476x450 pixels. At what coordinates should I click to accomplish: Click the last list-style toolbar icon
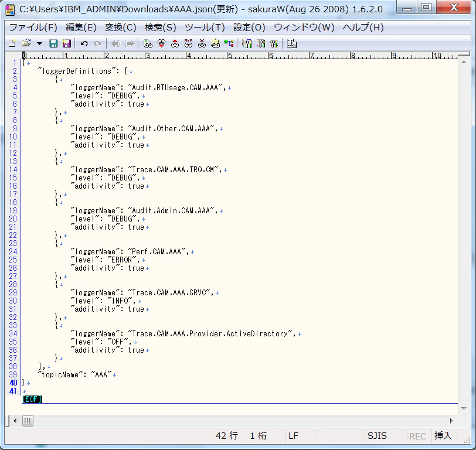pyautogui.click(x=292, y=44)
